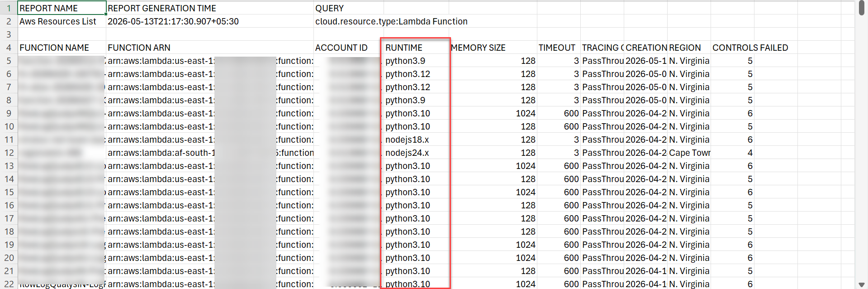Select the arn:aws:lambda:af-south-1 ARN cell
This screenshot has width=868, height=289.
[210, 153]
